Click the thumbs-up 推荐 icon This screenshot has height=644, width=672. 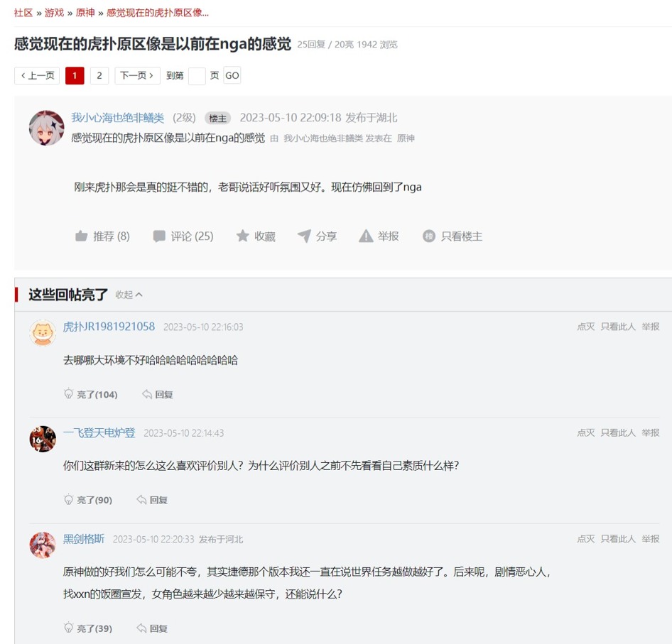tap(82, 236)
